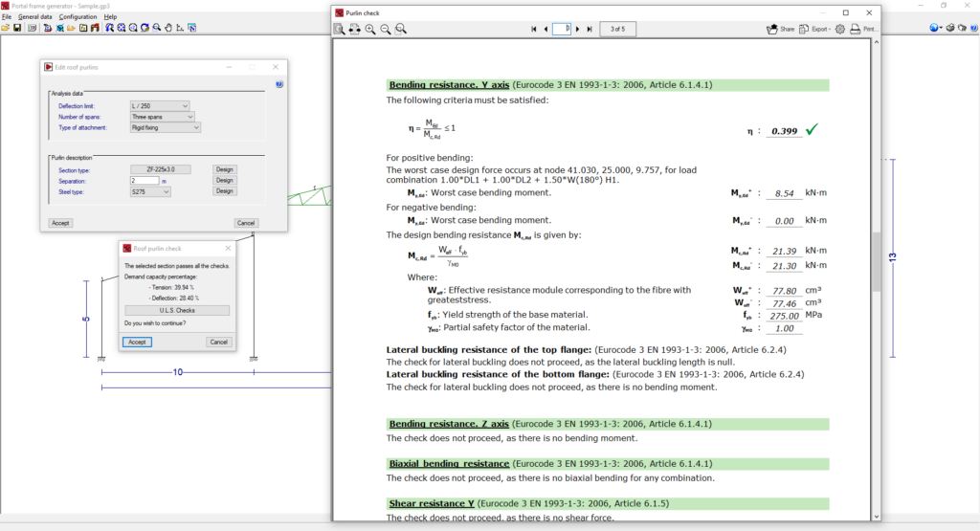Expand the Number of spans dropdown
The width and height of the screenshot is (980, 531).
click(161, 116)
